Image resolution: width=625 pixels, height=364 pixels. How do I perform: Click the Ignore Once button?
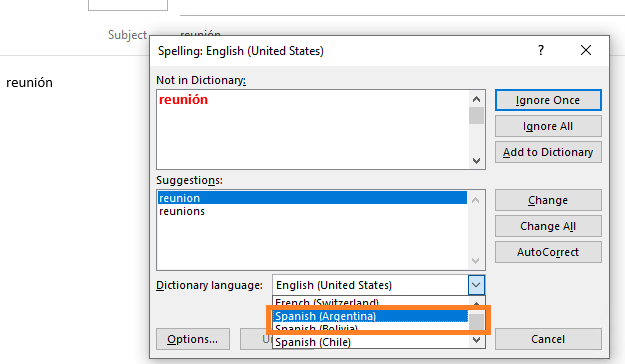(548, 100)
